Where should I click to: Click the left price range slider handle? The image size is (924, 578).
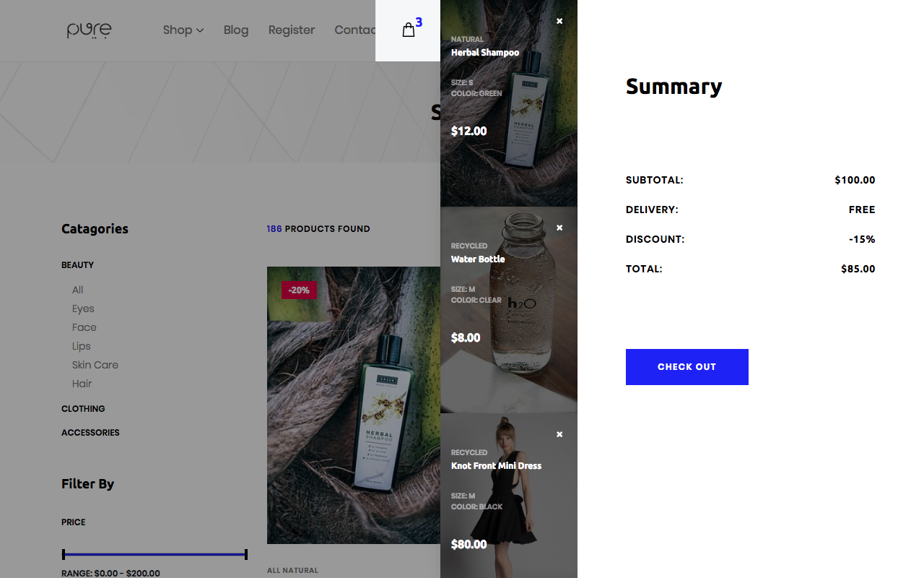pyautogui.click(x=64, y=554)
